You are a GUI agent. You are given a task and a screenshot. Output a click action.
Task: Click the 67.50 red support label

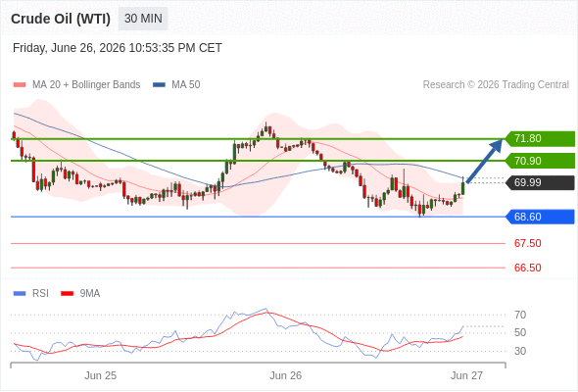(528, 243)
